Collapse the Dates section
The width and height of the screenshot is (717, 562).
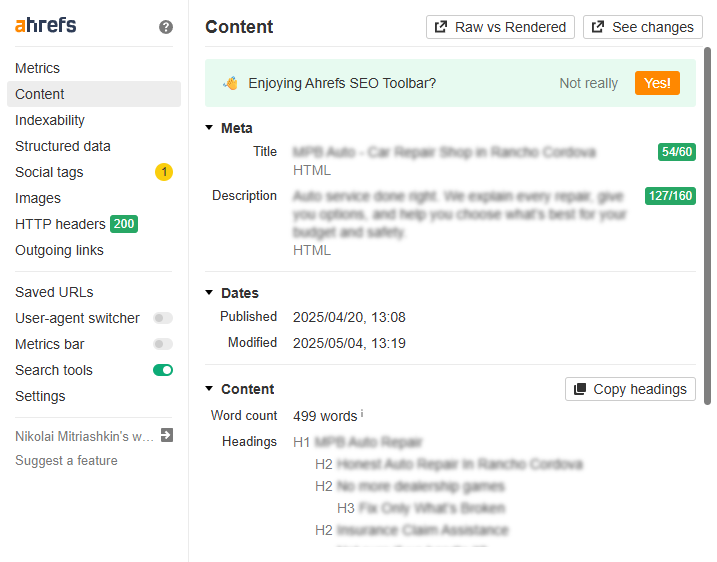[x=210, y=293]
